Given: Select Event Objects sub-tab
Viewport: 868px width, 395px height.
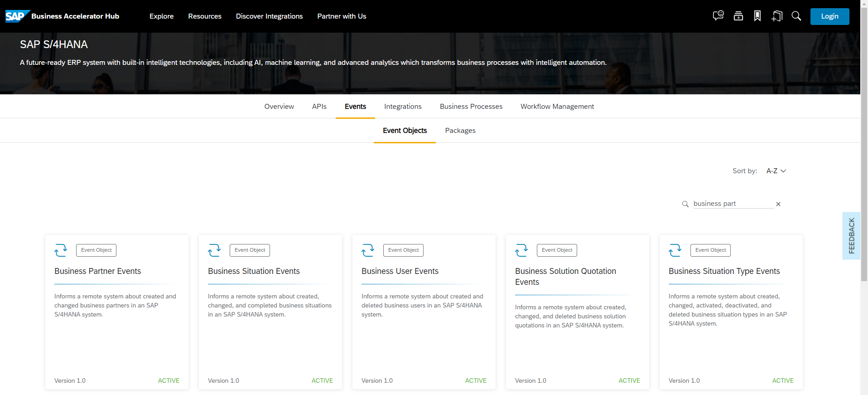Looking at the screenshot, I should [x=405, y=131].
